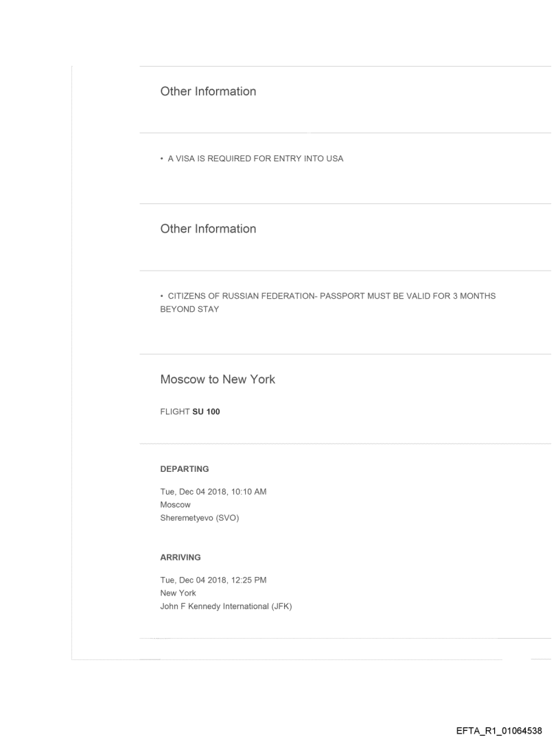Select the Moscow to New York heading

218,379
